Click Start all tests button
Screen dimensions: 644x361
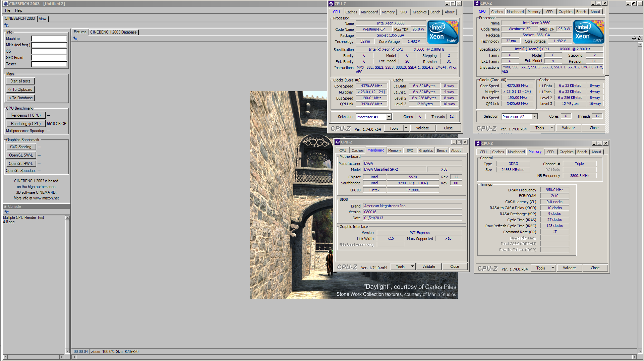point(20,81)
